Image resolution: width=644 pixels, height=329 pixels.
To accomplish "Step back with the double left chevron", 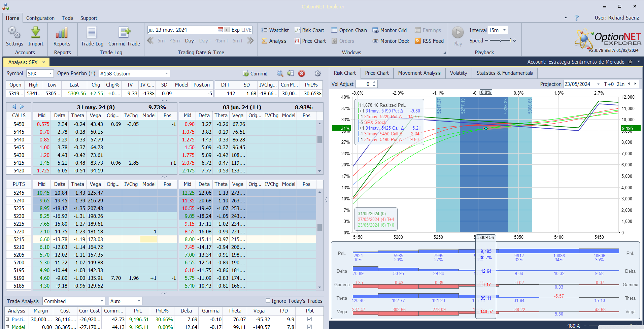I will click(x=150, y=41).
